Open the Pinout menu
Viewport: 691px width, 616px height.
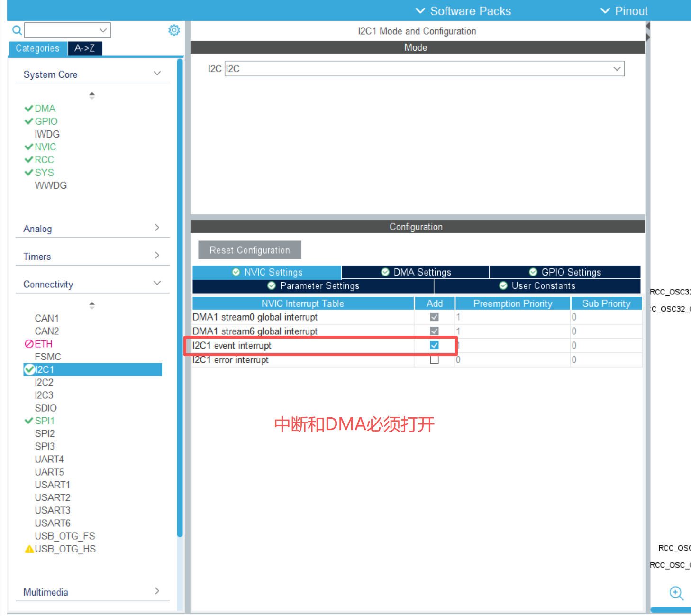click(624, 11)
